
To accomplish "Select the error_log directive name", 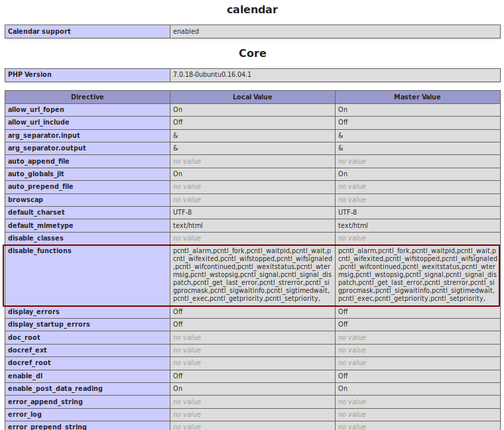I will (x=24, y=415).
